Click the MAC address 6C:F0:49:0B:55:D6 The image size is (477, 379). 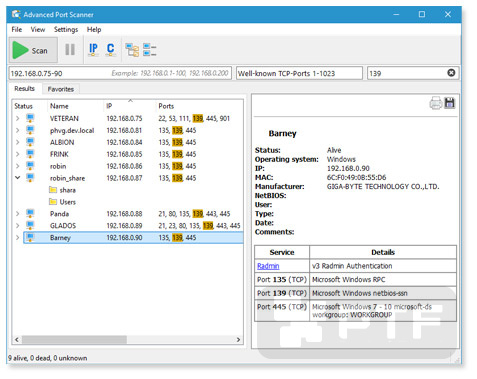pyautogui.click(x=356, y=177)
